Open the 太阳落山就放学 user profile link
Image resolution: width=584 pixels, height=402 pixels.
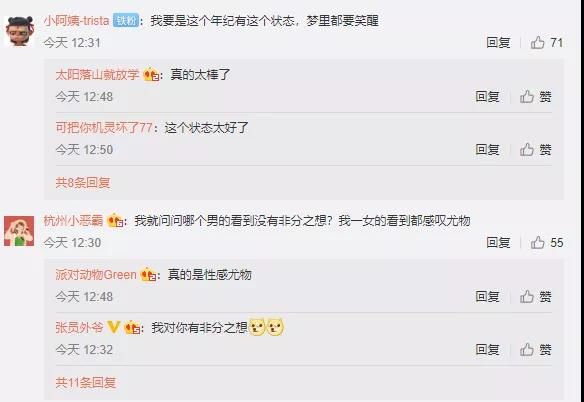point(98,75)
